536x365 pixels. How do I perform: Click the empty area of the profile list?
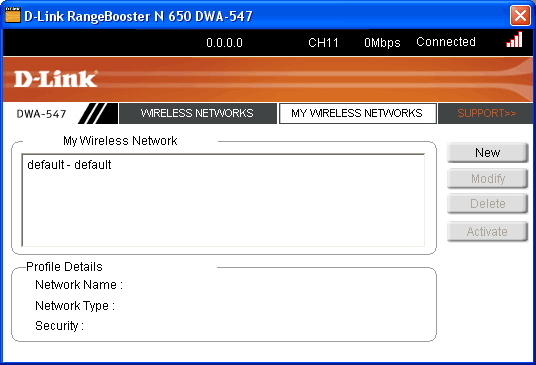223,208
